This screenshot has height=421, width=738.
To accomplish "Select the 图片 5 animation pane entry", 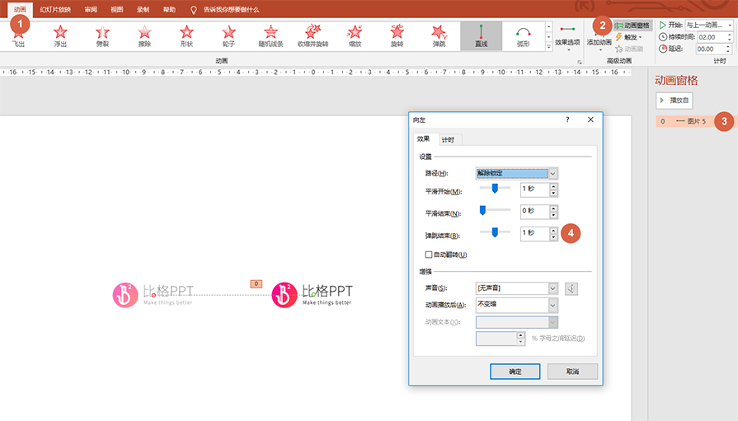I will (x=690, y=121).
